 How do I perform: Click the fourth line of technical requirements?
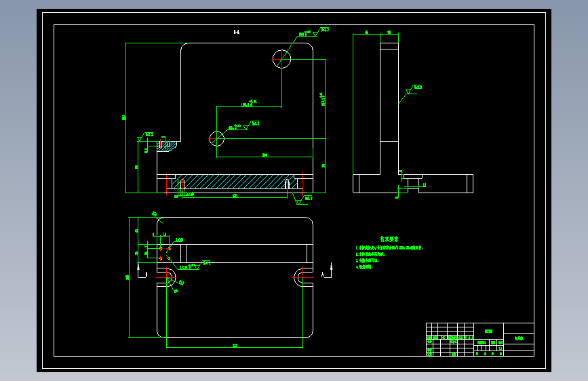point(364,267)
